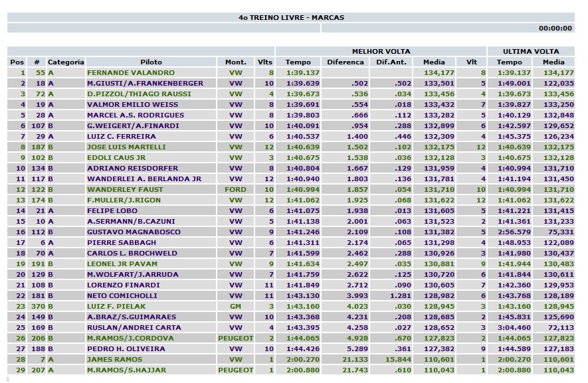Select pilot WANDERLEI A. BERLANDA JR
Image resolution: width=588 pixels, height=383 pixels.
tap(144, 179)
